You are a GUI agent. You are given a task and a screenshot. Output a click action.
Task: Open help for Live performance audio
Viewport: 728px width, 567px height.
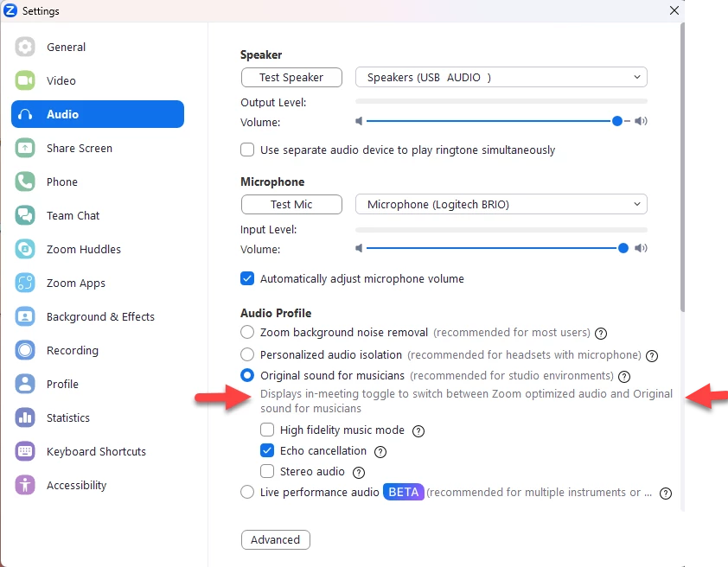point(666,494)
